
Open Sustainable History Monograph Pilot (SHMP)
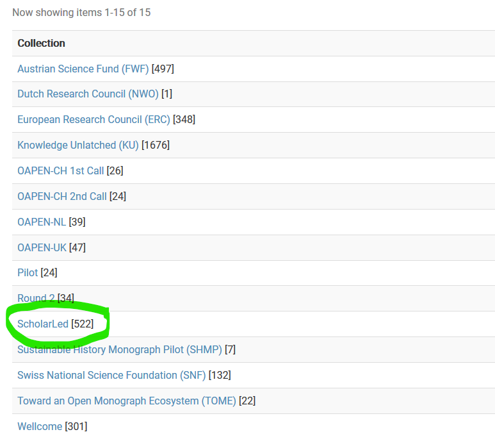coord(120,349)
